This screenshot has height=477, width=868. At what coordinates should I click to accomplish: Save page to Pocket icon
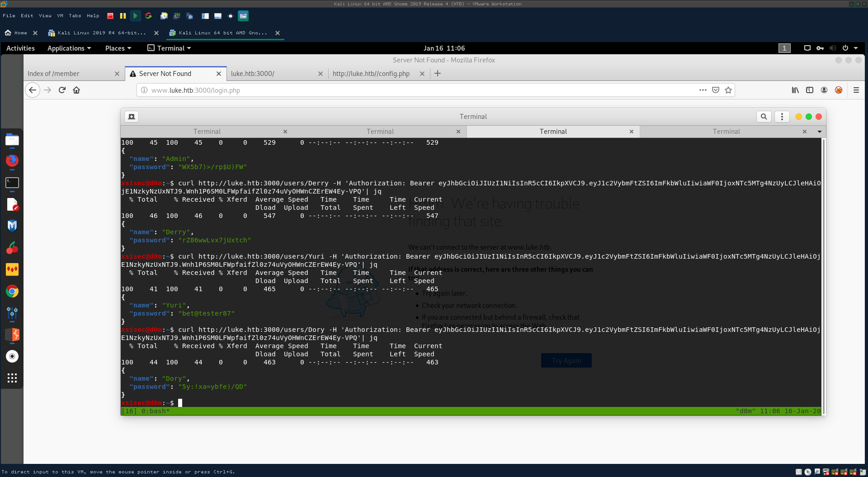pyautogui.click(x=716, y=90)
